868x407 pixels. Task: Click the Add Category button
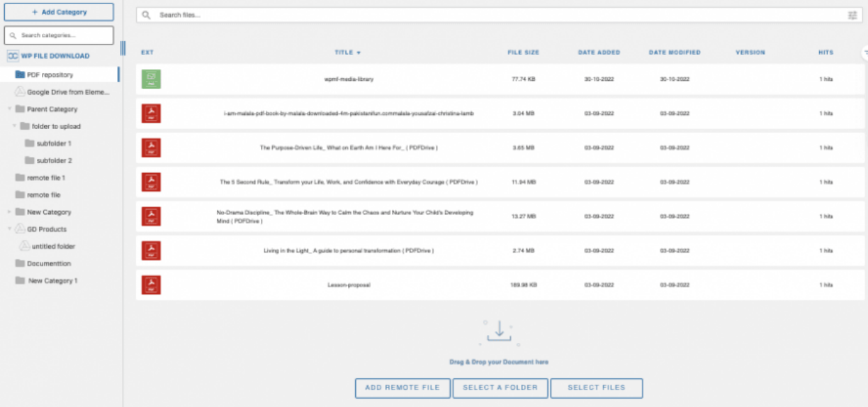[x=59, y=12]
